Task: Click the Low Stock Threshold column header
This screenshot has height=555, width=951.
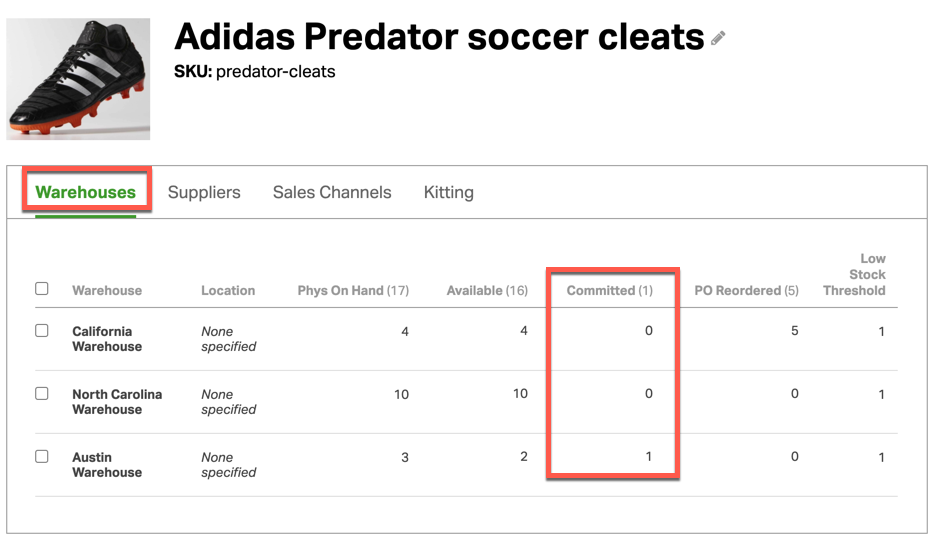Action: click(854, 275)
